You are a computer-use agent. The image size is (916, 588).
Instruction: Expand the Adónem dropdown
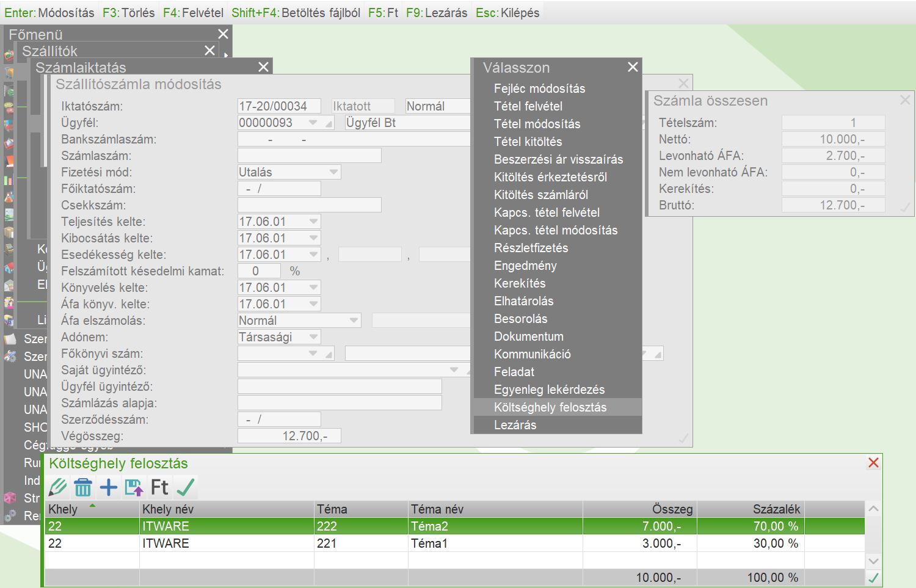tap(313, 337)
